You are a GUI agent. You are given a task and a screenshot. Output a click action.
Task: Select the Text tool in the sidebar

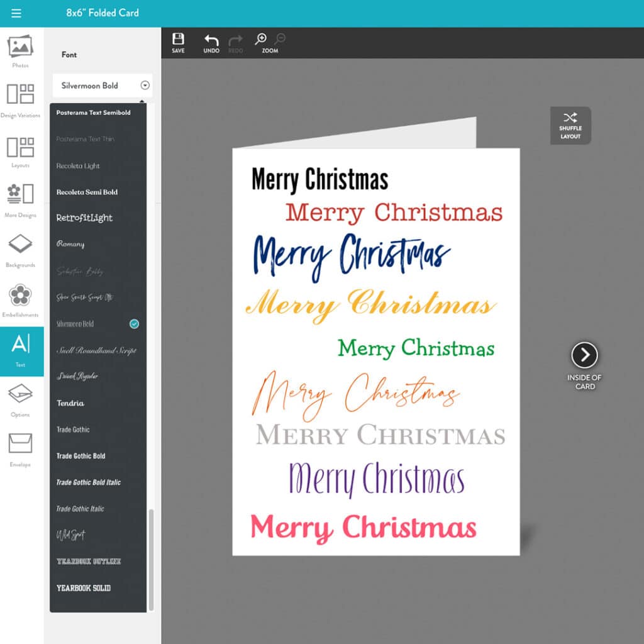point(21,347)
